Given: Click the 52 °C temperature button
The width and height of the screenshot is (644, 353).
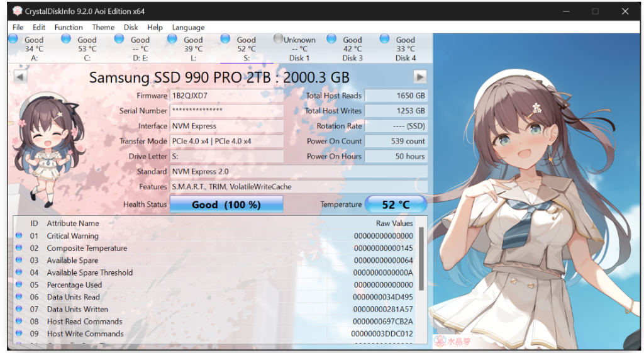Looking at the screenshot, I should point(396,205).
